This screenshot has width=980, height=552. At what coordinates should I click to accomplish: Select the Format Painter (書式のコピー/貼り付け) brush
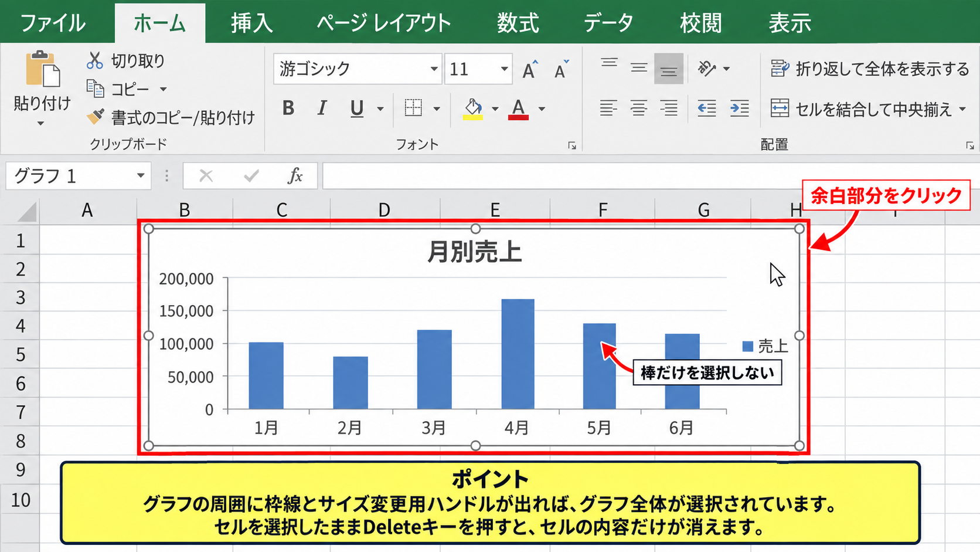95,117
